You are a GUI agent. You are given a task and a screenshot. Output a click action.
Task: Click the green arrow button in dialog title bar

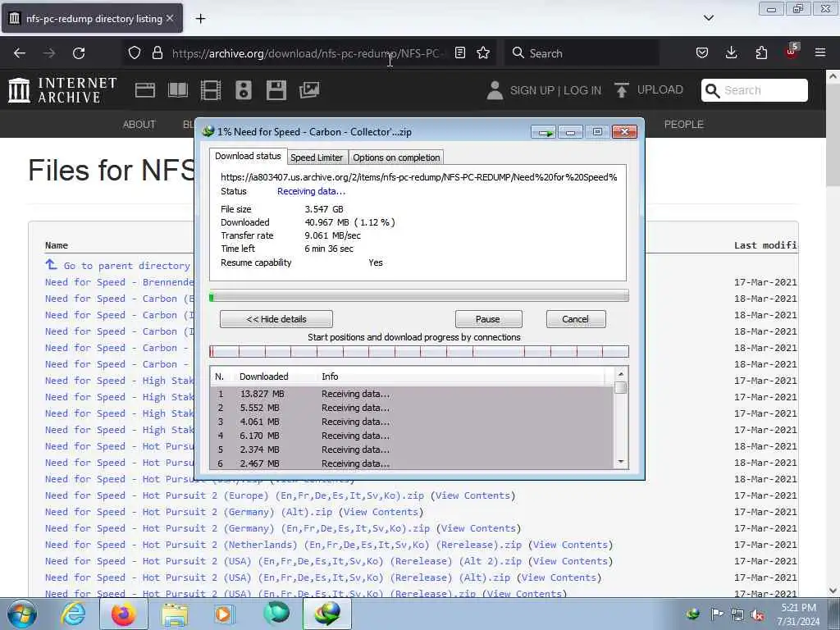(x=544, y=132)
